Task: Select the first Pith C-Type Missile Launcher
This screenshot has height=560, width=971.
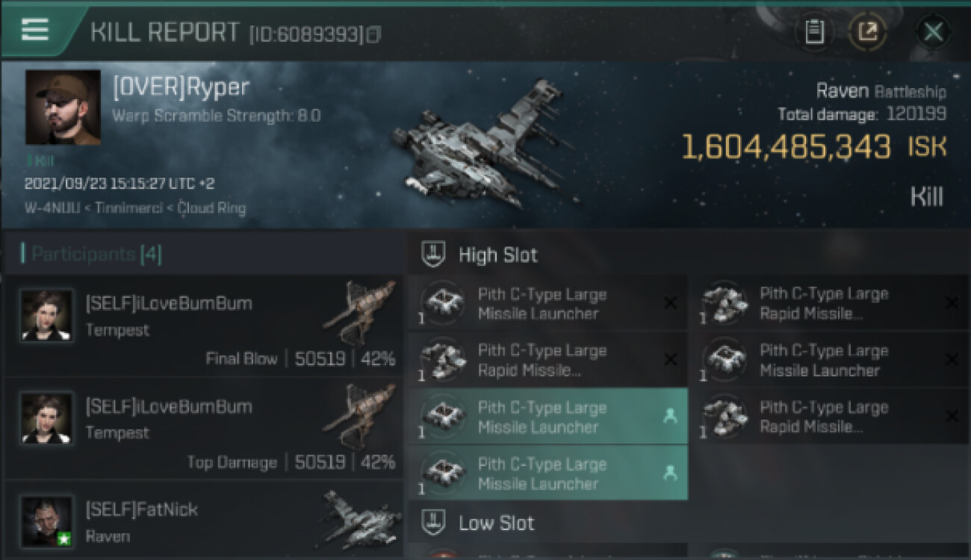Action: pos(547,304)
